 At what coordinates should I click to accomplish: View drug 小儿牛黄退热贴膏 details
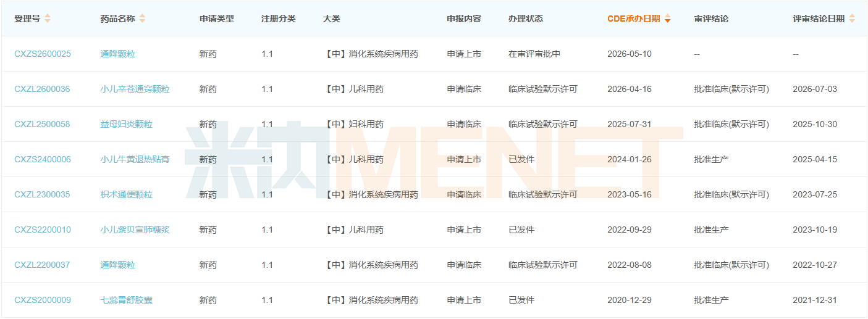point(135,159)
